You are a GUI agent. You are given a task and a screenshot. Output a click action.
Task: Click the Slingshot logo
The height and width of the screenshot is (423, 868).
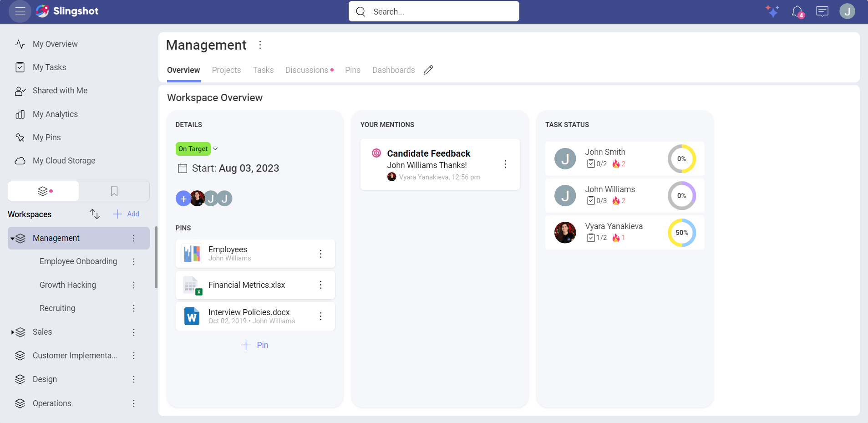(67, 11)
